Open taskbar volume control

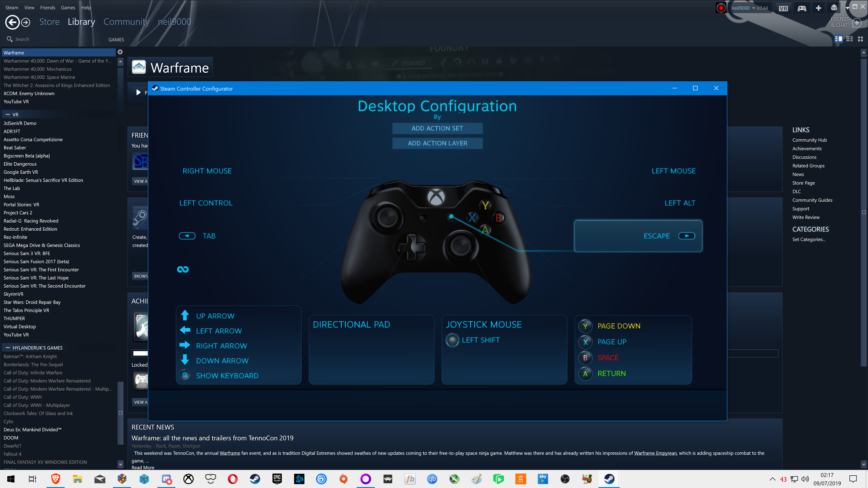805,479
